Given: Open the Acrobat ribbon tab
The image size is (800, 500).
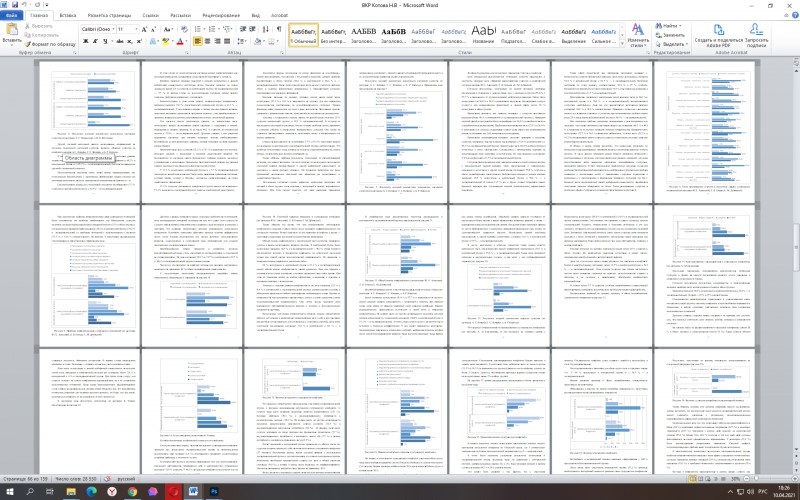Looking at the screenshot, I should 280,16.
